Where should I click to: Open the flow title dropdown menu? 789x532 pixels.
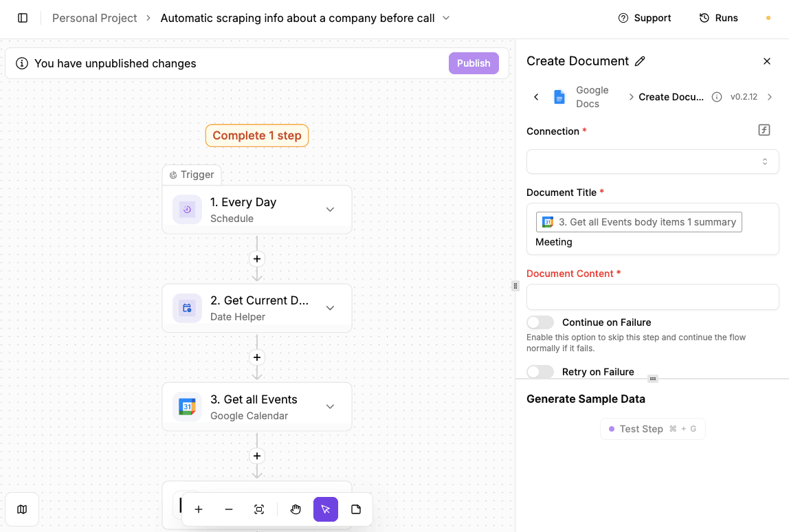click(x=447, y=18)
